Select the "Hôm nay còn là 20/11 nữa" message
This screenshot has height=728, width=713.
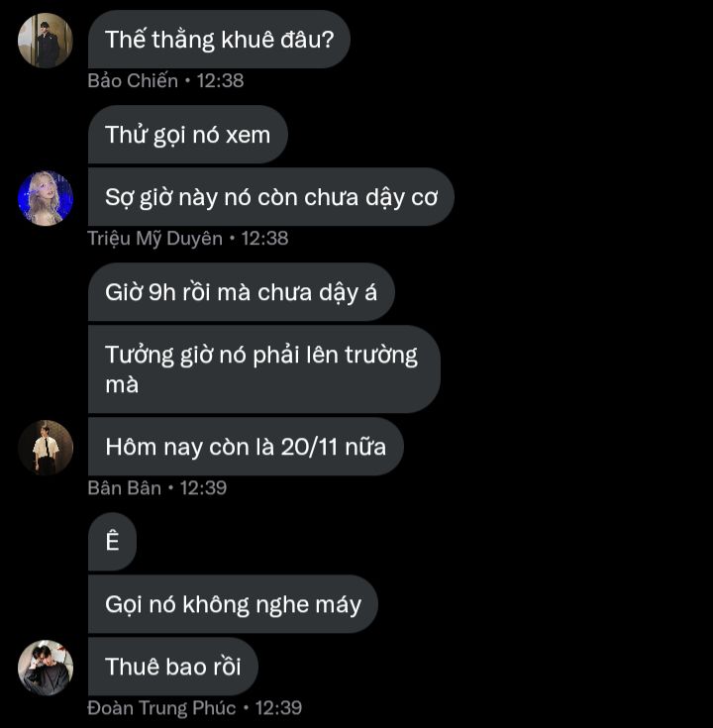(x=246, y=447)
